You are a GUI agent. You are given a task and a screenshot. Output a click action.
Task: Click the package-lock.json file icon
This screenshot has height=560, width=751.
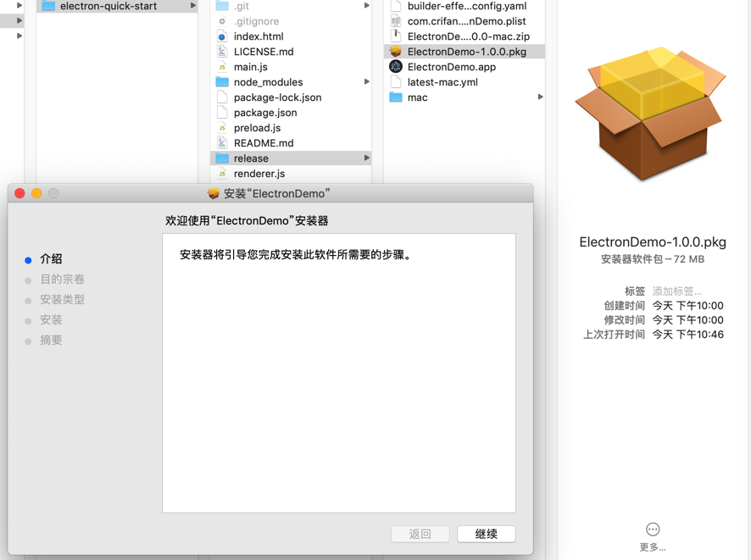tap(222, 97)
